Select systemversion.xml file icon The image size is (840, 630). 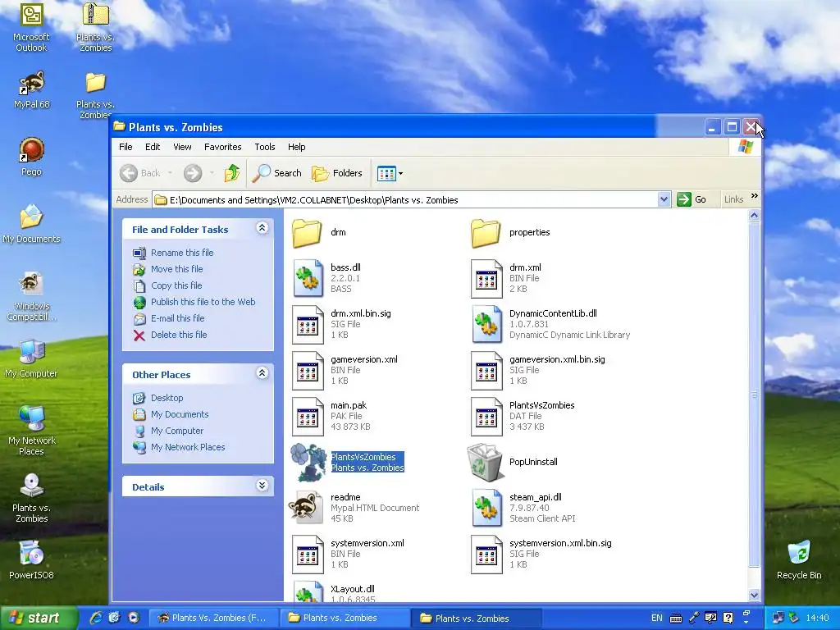[308, 554]
